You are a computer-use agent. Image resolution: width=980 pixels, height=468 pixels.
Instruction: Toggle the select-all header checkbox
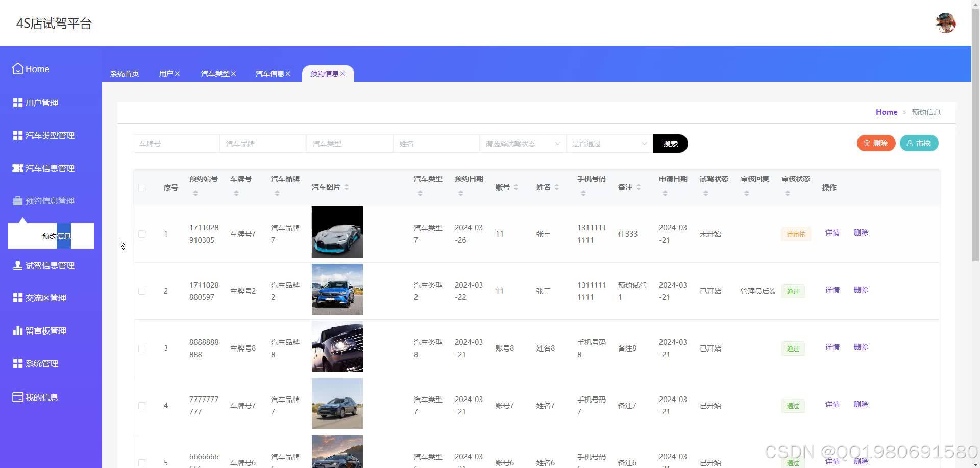click(x=142, y=188)
